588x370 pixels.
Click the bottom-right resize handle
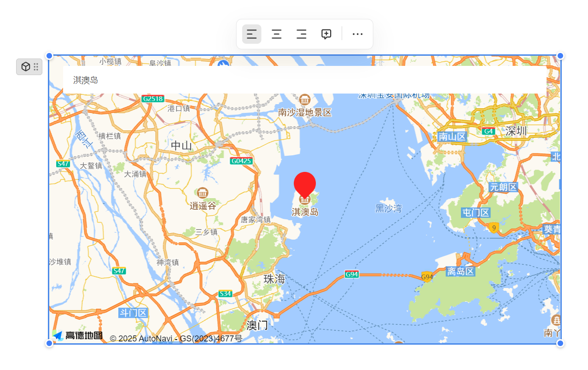point(560,343)
